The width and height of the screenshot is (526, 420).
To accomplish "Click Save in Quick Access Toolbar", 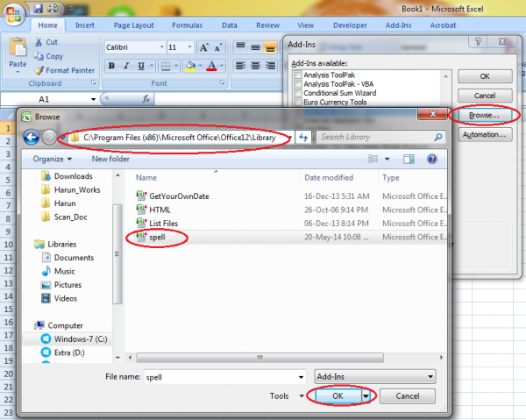I will click(39, 8).
